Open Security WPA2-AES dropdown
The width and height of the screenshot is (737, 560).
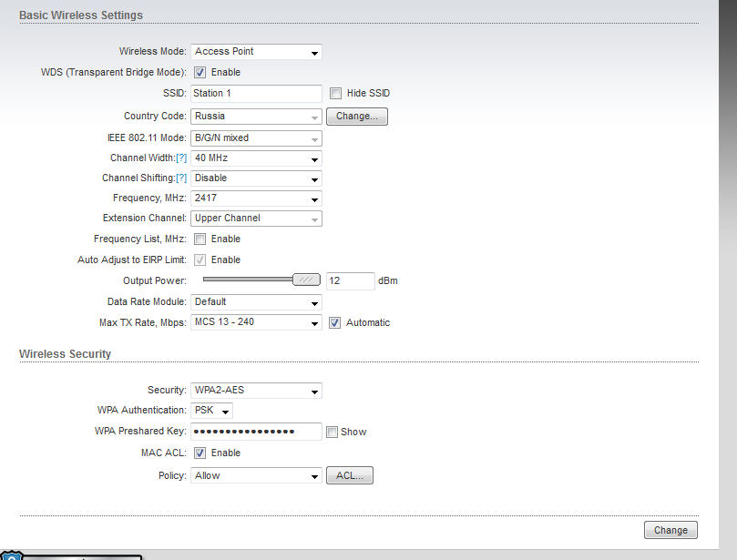(x=256, y=391)
